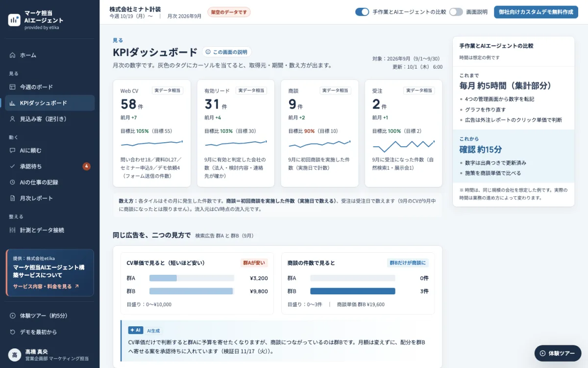
Task: Click the KPIダッシュボード bar chart icon
Action: [x=13, y=103]
